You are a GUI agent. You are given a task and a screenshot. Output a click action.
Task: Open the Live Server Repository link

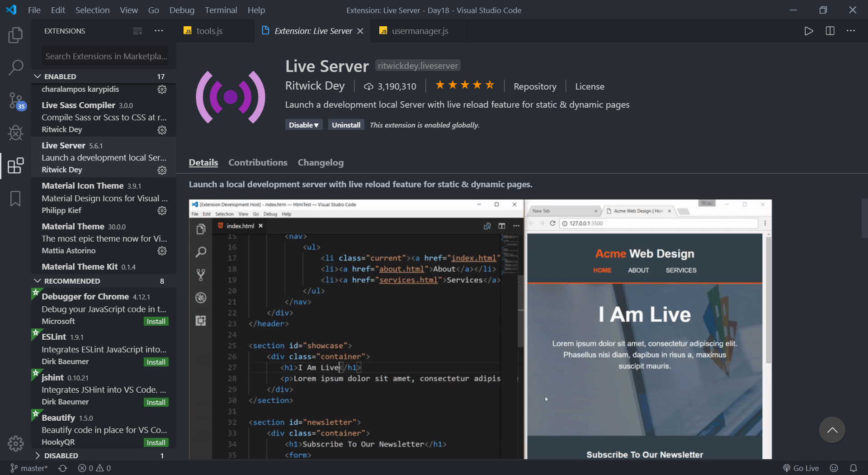535,86
